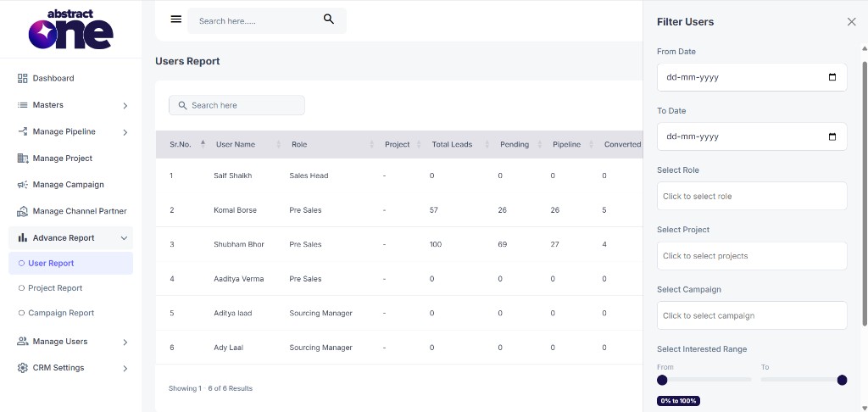Click the CRM Settings gear icon
The width and height of the screenshot is (868, 412).
tap(23, 368)
